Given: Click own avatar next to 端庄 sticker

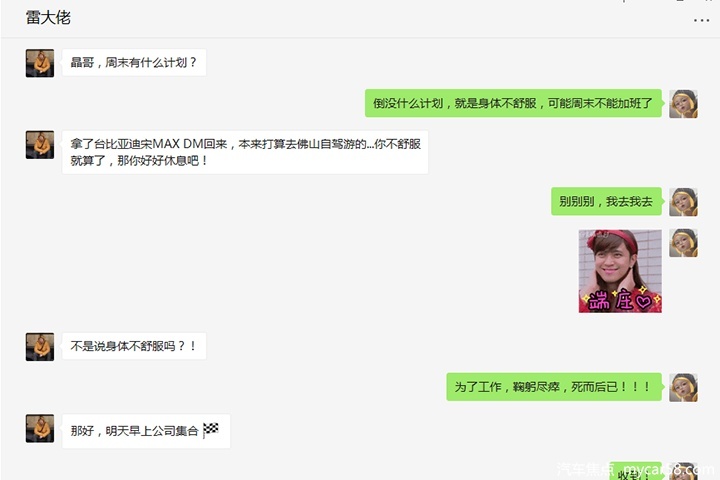Looking at the screenshot, I should (683, 243).
